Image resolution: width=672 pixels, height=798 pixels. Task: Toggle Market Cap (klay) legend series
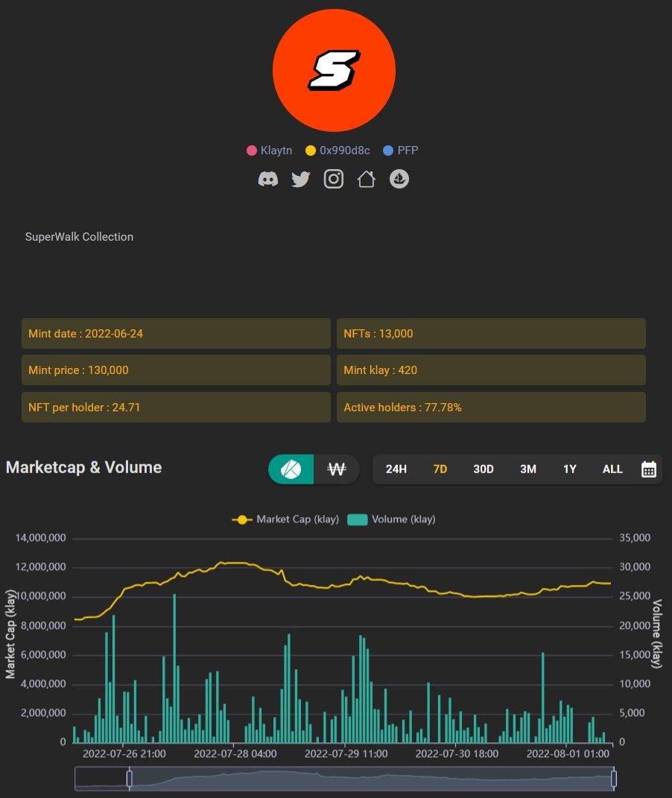(x=285, y=519)
